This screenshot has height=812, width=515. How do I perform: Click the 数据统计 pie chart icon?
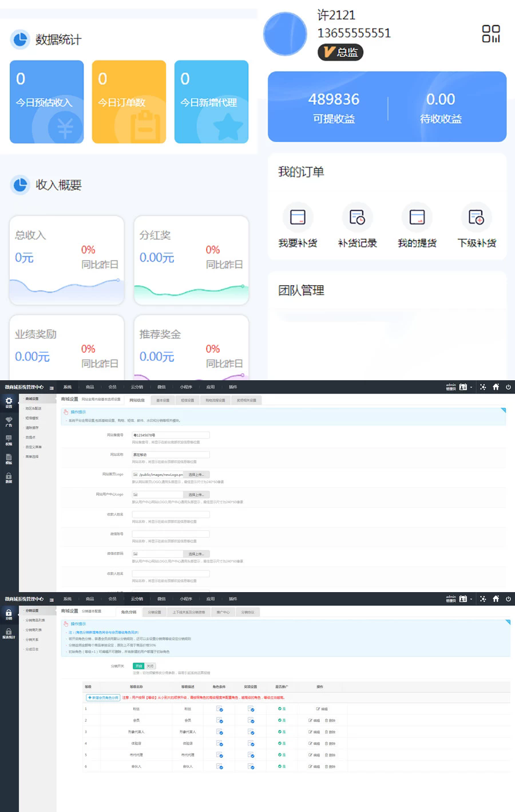point(20,40)
